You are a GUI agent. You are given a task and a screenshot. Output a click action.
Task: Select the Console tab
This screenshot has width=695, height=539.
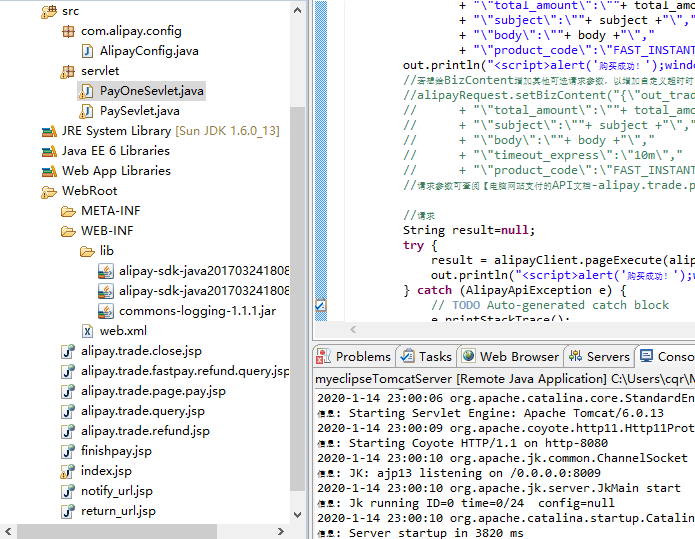point(667,356)
